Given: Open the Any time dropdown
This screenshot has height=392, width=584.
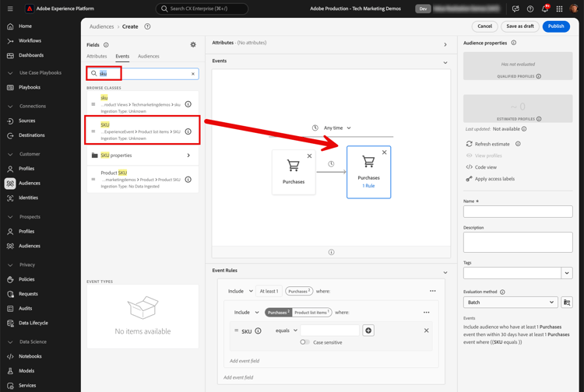Looking at the screenshot, I should [337, 128].
